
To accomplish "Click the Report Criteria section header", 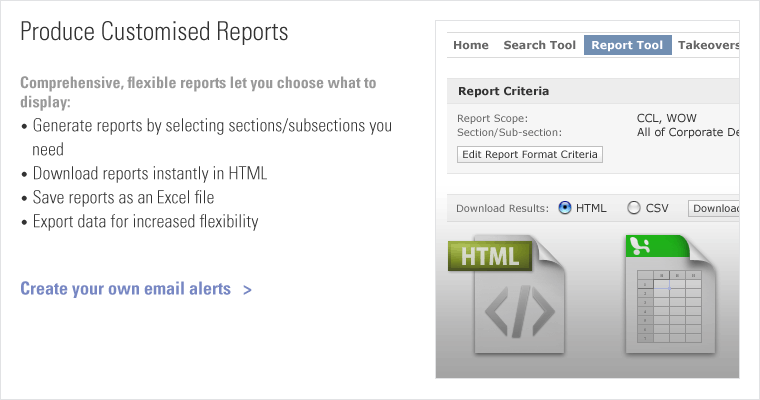I will (503, 91).
